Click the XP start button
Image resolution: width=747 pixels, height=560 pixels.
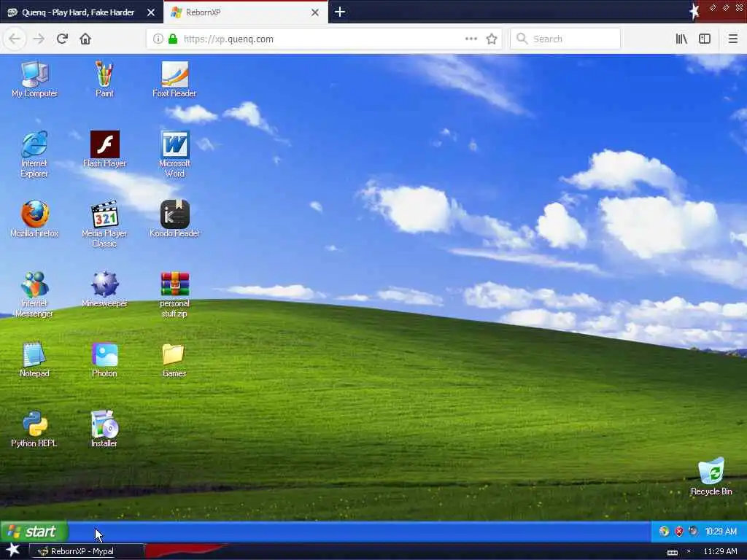(x=34, y=532)
